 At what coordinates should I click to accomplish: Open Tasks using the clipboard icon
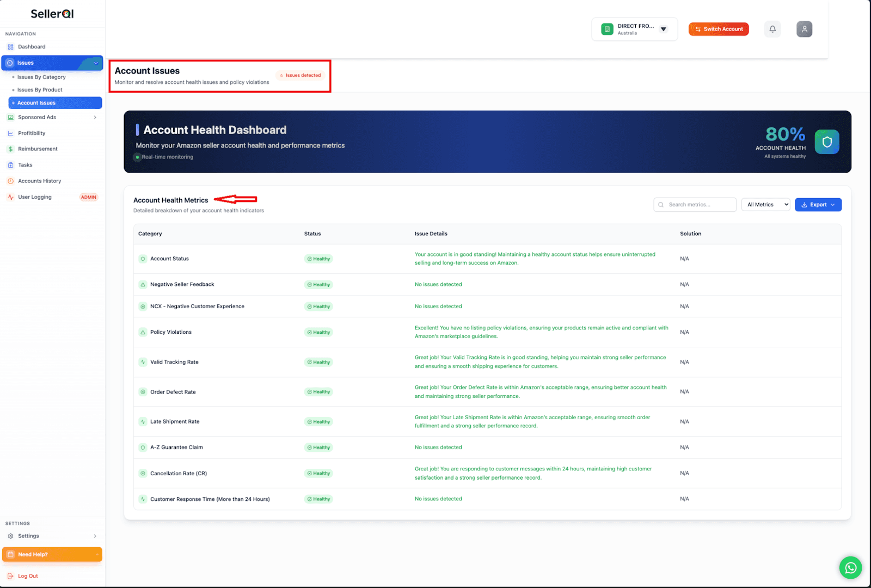coord(10,164)
